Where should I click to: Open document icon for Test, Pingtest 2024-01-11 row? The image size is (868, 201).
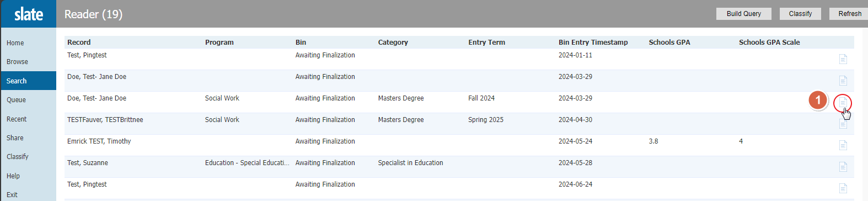click(x=843, y=59)
